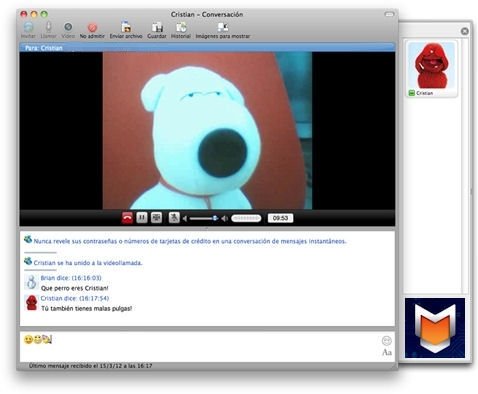Image resolution: width=478 pixels, height=394 pixels.
Task: Click the password warning notice text
Action: pyautogui.click(x=190, y=241)
